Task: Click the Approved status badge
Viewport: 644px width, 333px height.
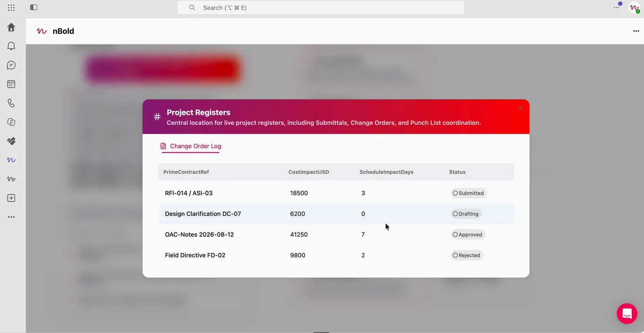Action: tap(468, 235)
